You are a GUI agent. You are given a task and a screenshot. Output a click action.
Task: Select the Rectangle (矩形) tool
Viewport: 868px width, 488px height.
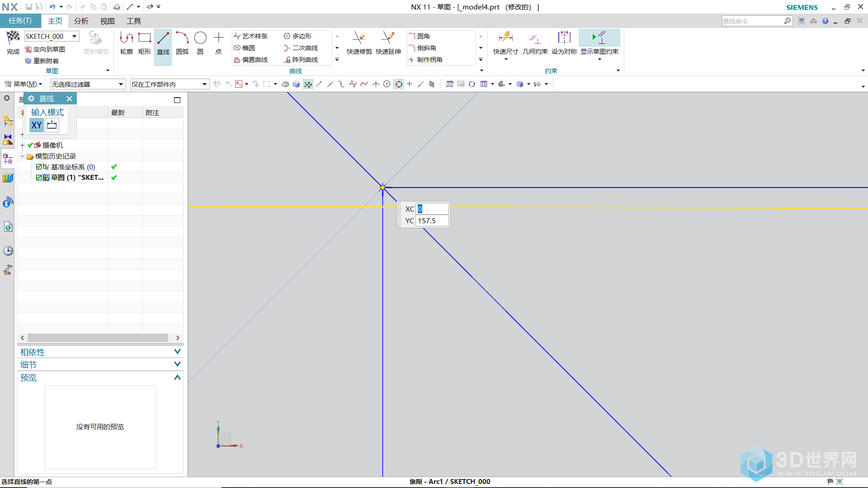[x=145, y=43]
